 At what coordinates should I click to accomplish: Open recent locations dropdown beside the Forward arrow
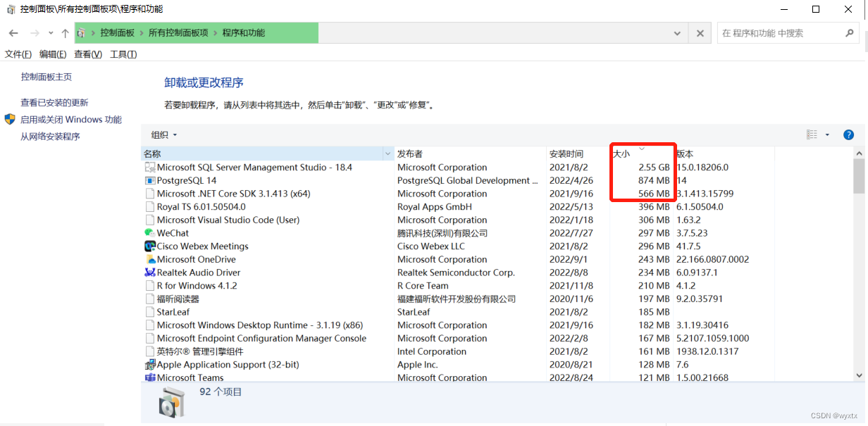[51, 33]
